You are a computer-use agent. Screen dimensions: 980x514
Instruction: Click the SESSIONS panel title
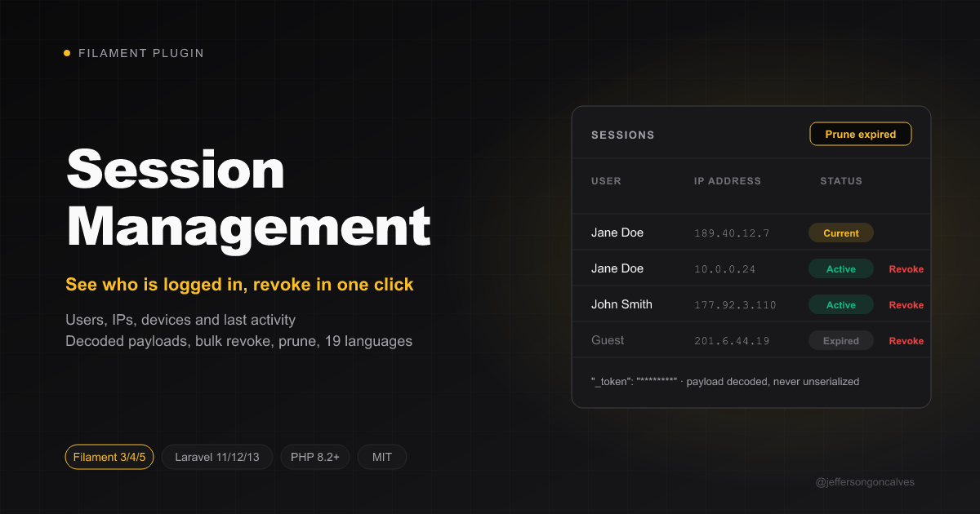pyautogui.click(x=623, y=135)
